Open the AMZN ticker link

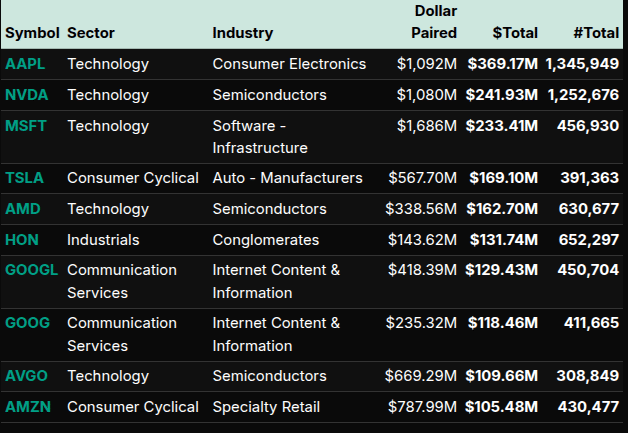pyautogui.click(x=26, y=407)
